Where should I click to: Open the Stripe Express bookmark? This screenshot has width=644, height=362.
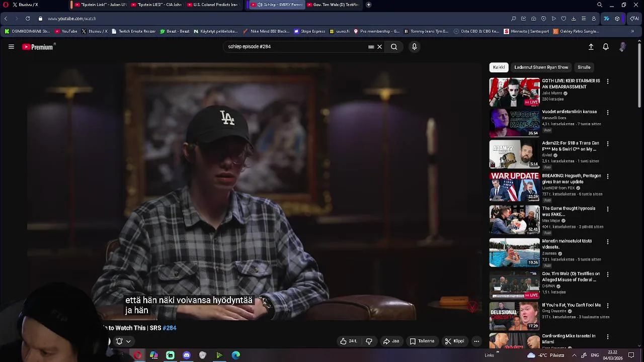[309, 31]
